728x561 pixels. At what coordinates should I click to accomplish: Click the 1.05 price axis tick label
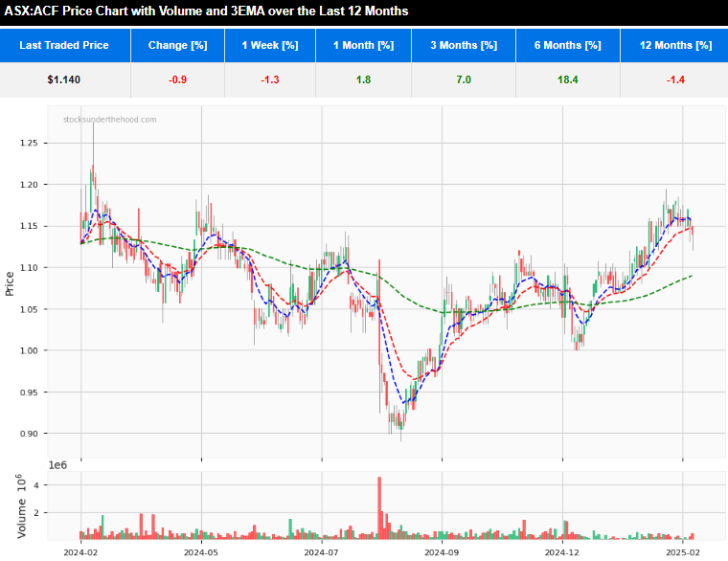point(29,309)
